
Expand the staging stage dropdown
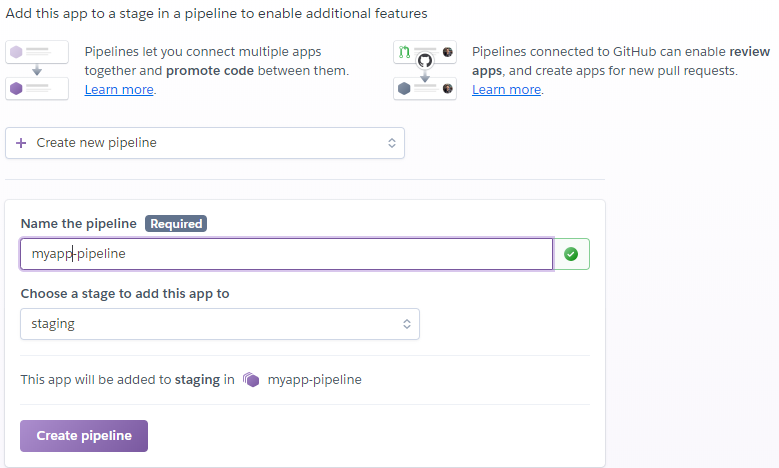(x=220, y=324)
